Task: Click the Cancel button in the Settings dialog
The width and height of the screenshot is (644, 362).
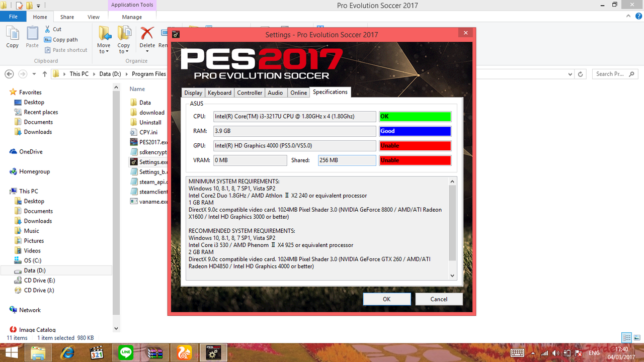Action: pyautogui.click(x=439, y=299)
